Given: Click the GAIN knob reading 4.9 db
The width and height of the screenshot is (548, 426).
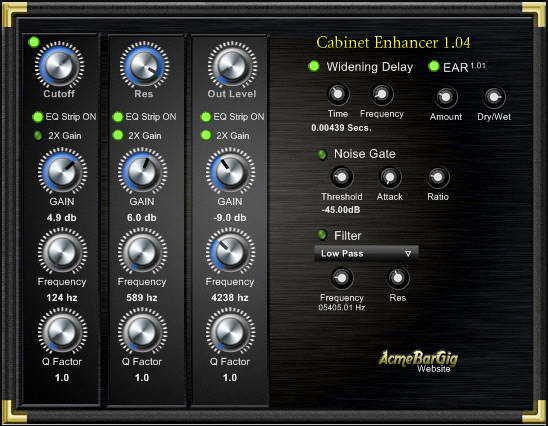Looking at the screenshot, I should tap(62, 171).
